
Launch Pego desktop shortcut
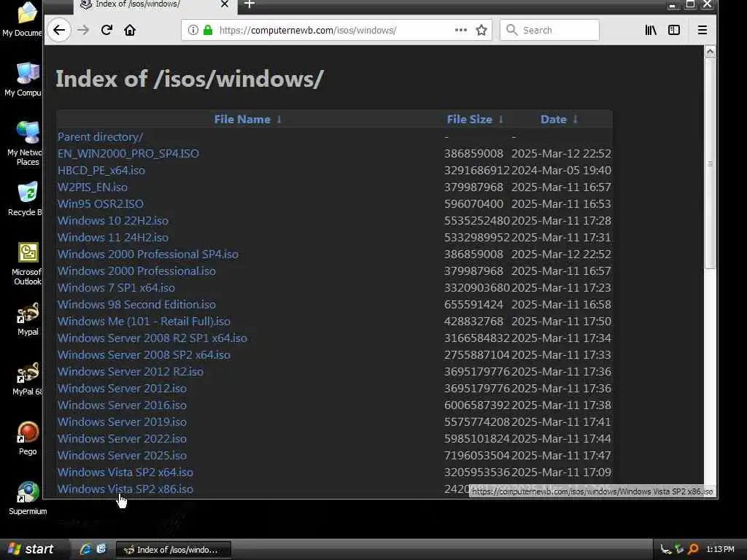point(28,438)
